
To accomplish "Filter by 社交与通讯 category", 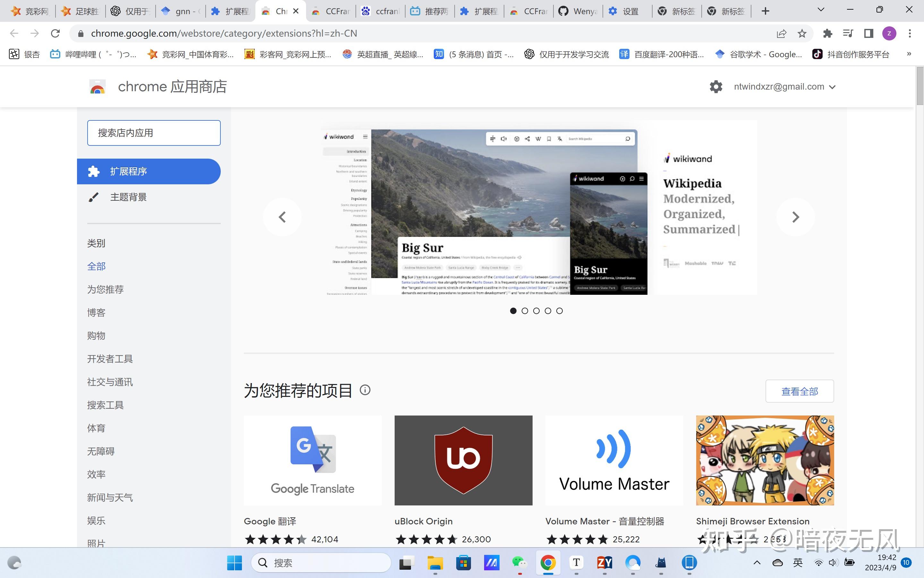I will (110, 382).
